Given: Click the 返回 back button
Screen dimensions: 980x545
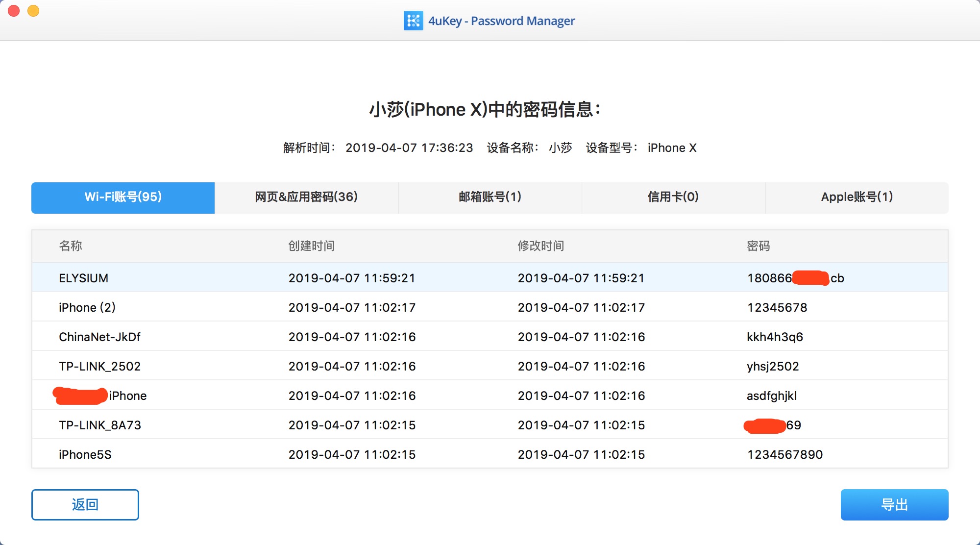Looking at the screenshot, I should pyautogui.click(x=85, y=504).
